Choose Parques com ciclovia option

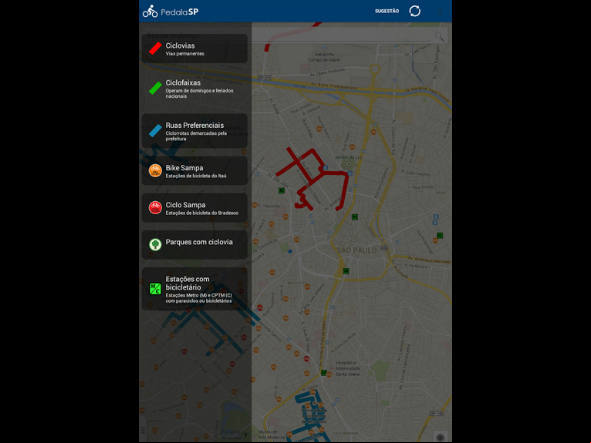click(195, 245)
